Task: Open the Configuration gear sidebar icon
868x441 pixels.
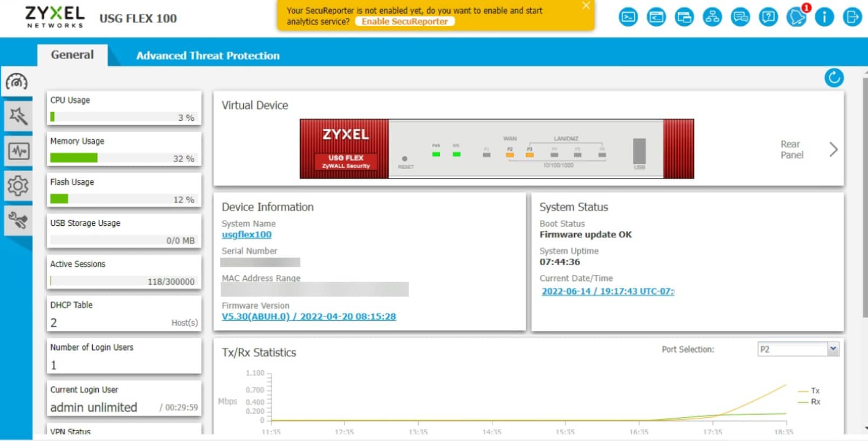Action: tap(18, 185)
